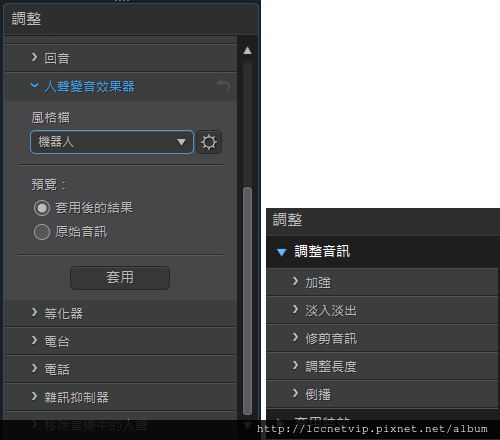Click the chevron icon beside 等化器
500x440 pixels.
34,312
